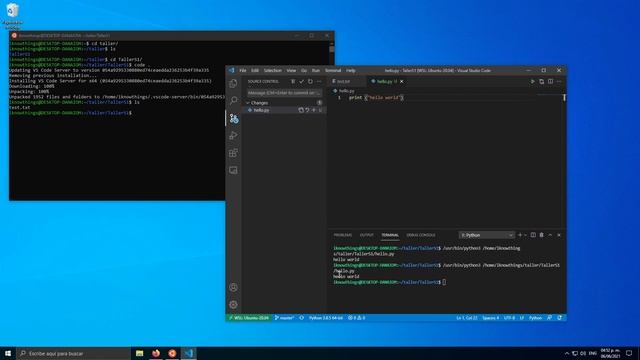Open the Search view in the activity bar
Viewport: 640px width, 360px height.
[233, 100]
